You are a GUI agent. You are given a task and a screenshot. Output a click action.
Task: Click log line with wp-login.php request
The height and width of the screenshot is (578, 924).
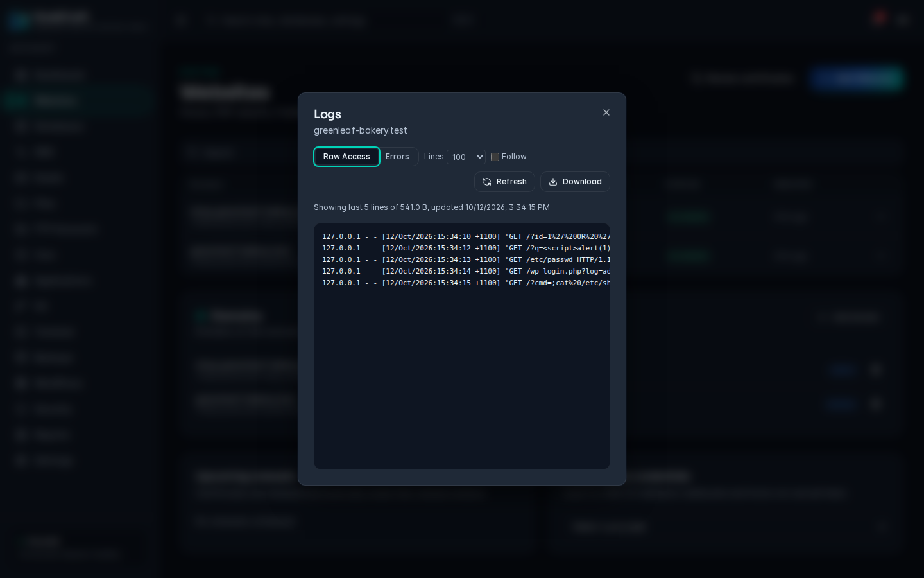466,271
